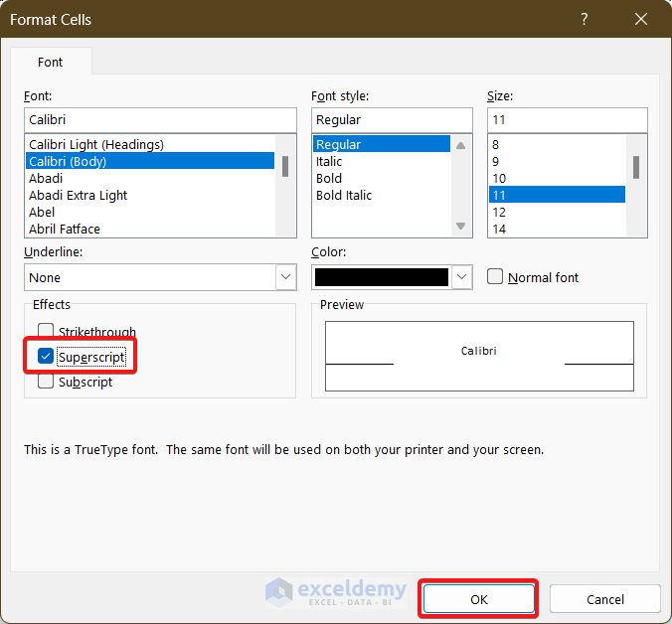Open the Color dropdown arrow
The image size is (672, 624).
click(461, 277)
